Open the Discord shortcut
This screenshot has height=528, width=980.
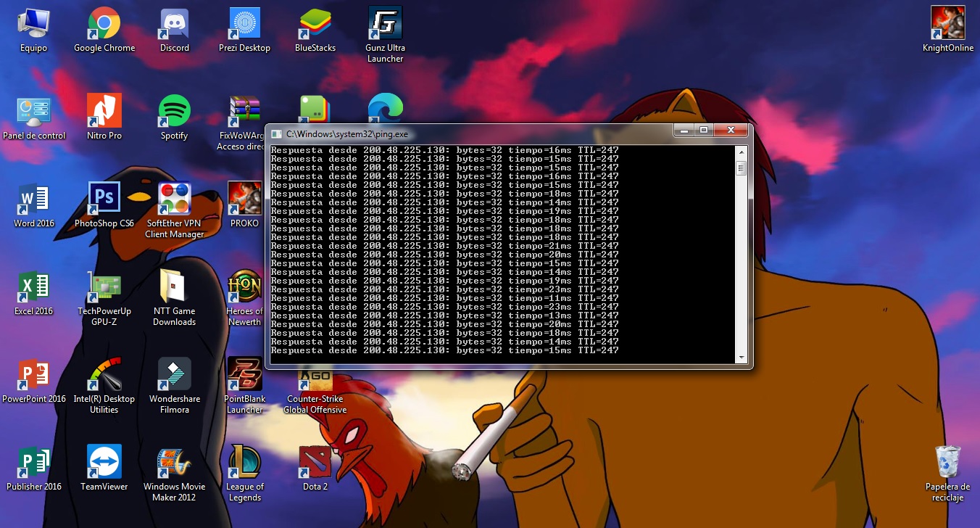point(175,30)
